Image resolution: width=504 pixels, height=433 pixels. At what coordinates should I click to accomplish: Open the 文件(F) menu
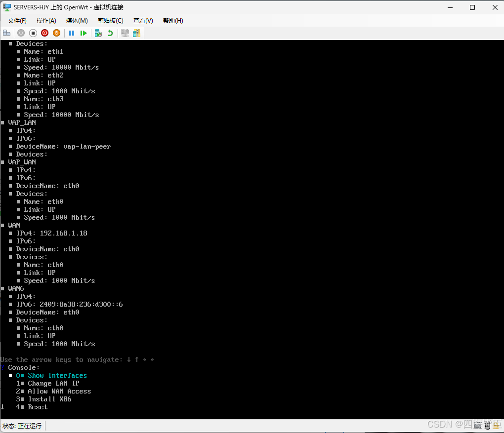17,21
